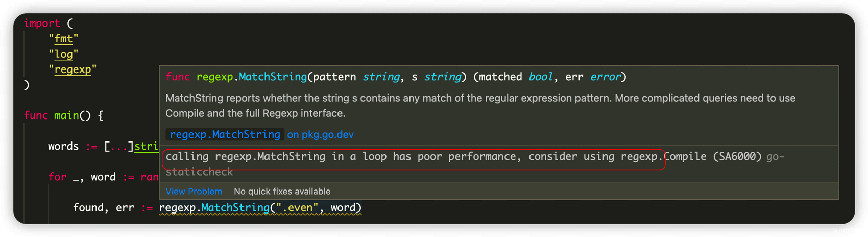Place cursor on the import keyword
The height and width of the screenshot is (237, 868).
coord(42,23)
